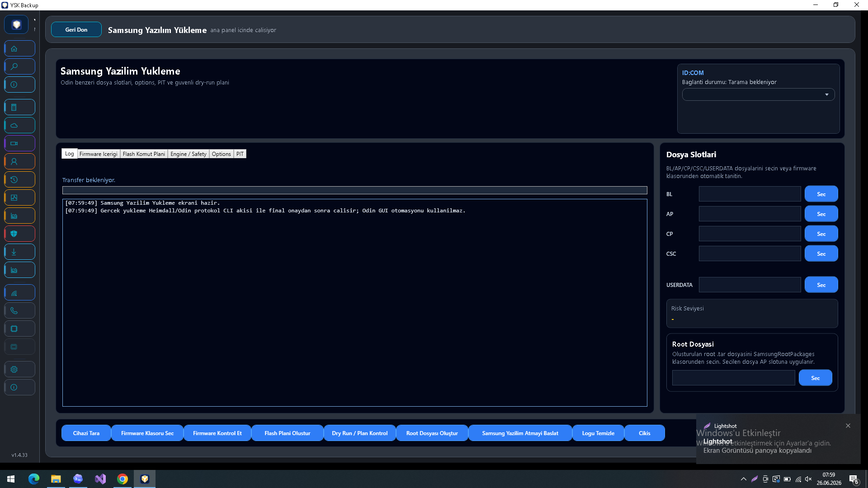Click the YSK Backup shield logo in sidebar
Image resolution: width=868 pixels, height=488 pixels.
(x=16, y=24)
